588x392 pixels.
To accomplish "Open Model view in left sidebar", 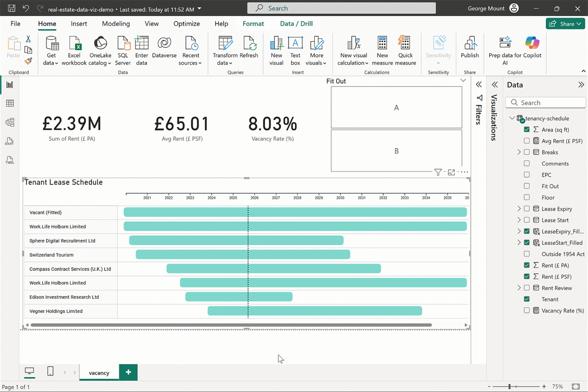I will (10, 122).
